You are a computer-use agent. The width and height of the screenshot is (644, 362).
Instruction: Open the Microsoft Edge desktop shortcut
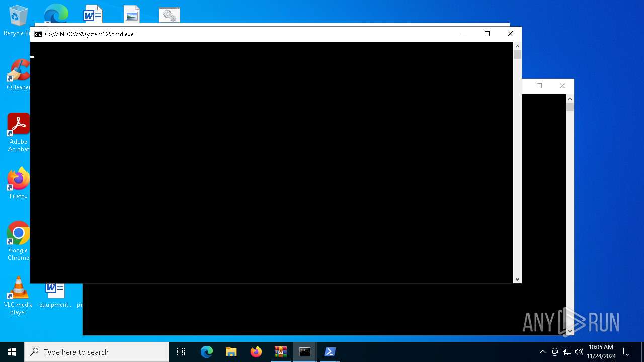[56, 14]
